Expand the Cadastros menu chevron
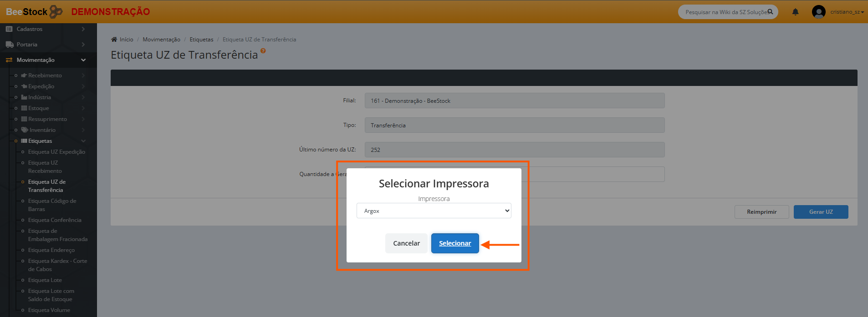Viewport: 868px width, 317px height. [x=83, y=29]
